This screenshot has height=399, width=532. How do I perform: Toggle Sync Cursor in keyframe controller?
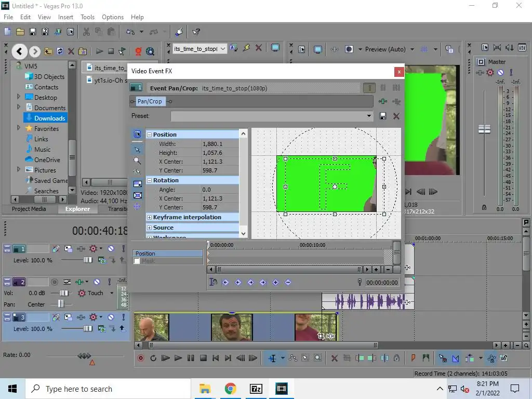(x=213, y=282)
